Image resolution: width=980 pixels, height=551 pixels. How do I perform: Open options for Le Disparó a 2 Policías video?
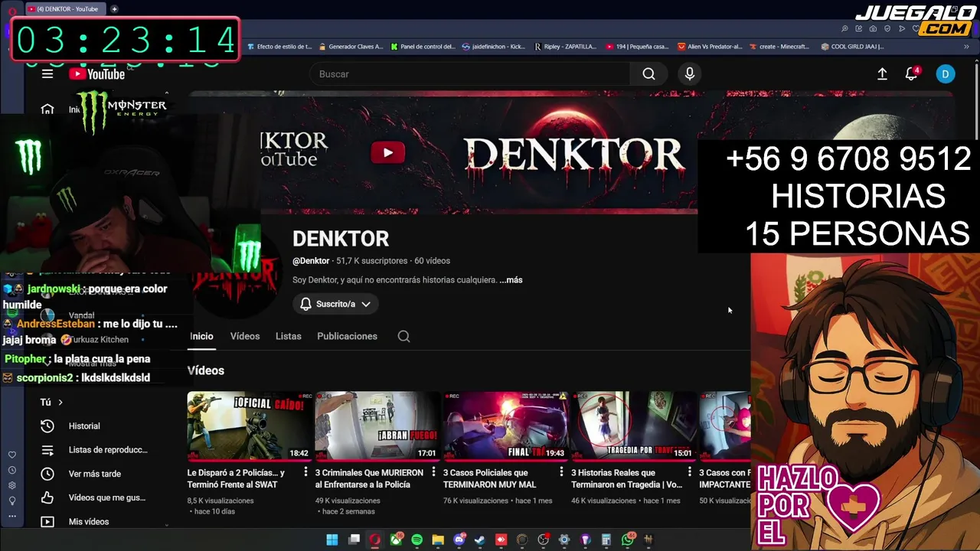(x=305, y=473)
